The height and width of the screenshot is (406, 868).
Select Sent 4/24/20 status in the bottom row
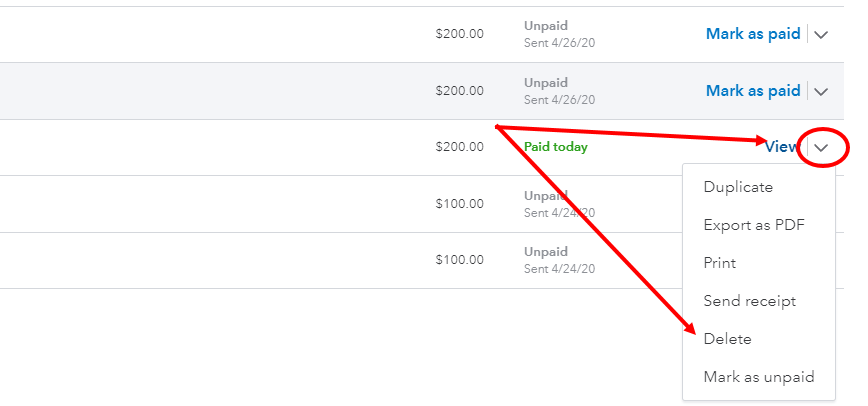pyautogui.click(x=559, y=269)
